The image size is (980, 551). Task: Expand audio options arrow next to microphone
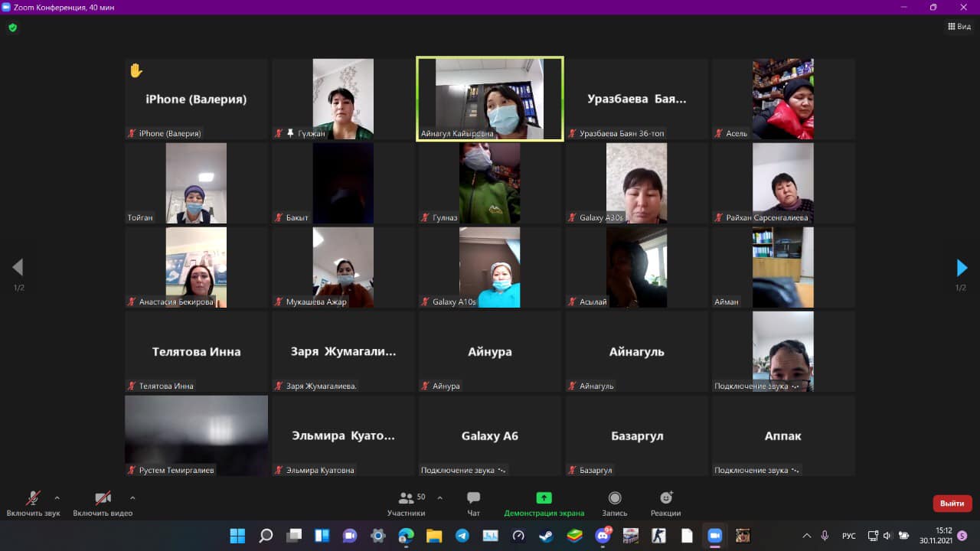click(x=57, y=497)
